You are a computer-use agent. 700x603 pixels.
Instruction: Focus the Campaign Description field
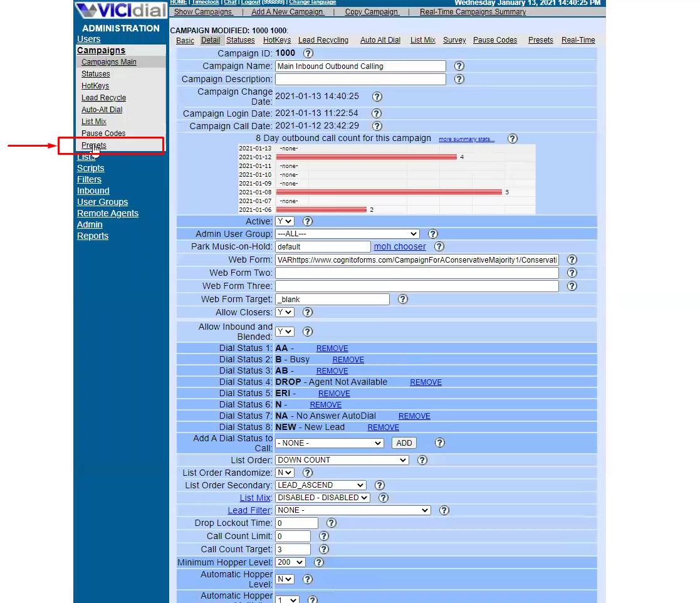(x=360, y=79)
